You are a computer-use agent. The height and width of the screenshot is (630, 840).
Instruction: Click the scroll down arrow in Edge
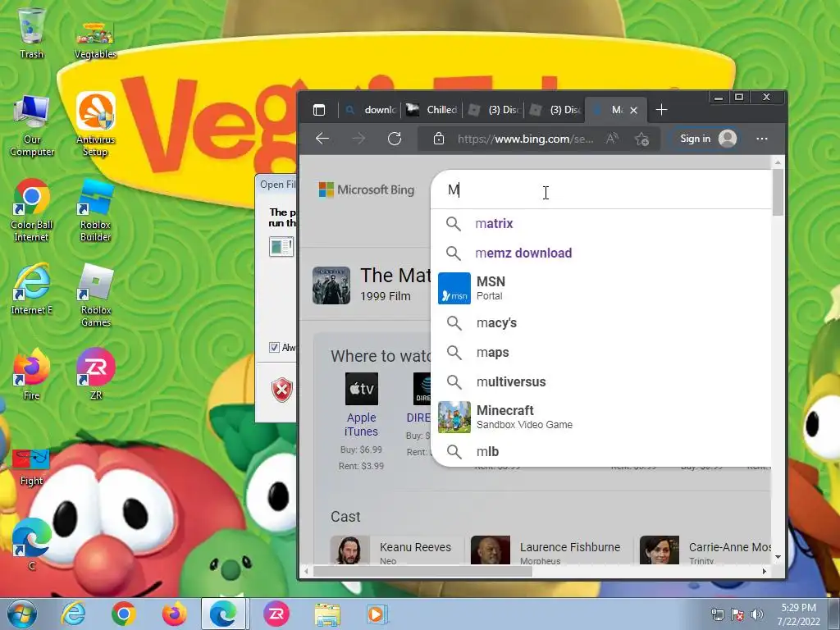tap(778, 557)
